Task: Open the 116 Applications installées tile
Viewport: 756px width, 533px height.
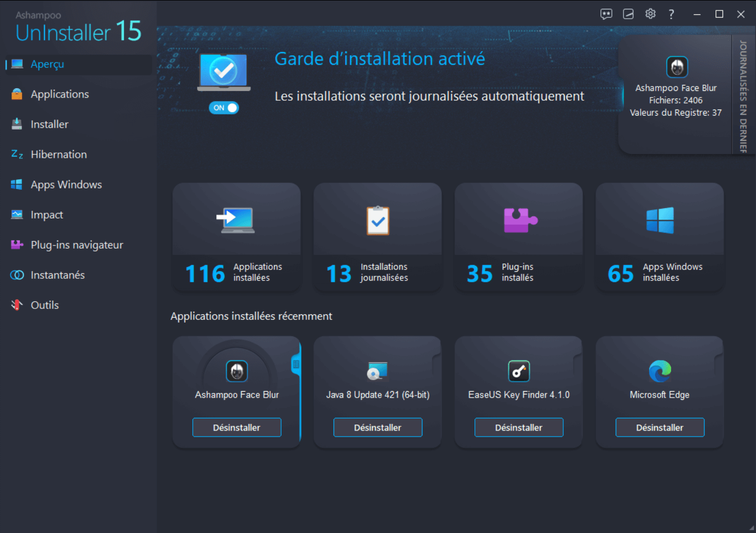Action: [237, 237]
